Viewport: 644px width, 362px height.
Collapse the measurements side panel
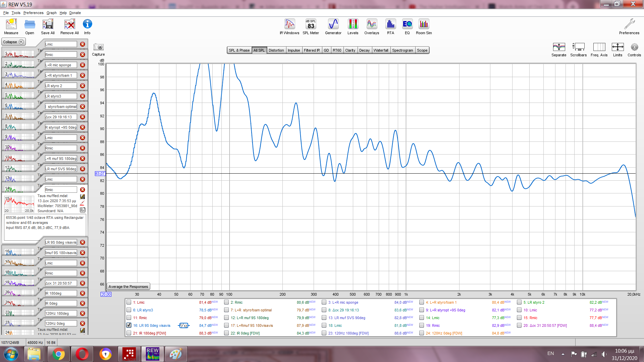pos(13,42)
